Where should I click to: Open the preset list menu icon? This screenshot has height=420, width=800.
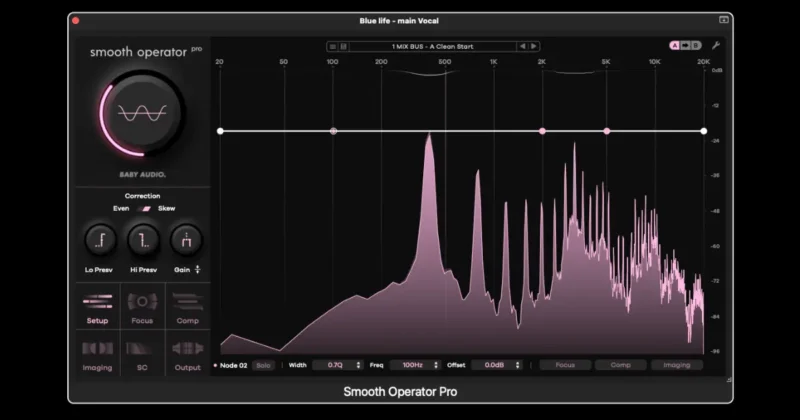(x=333, y=46)
